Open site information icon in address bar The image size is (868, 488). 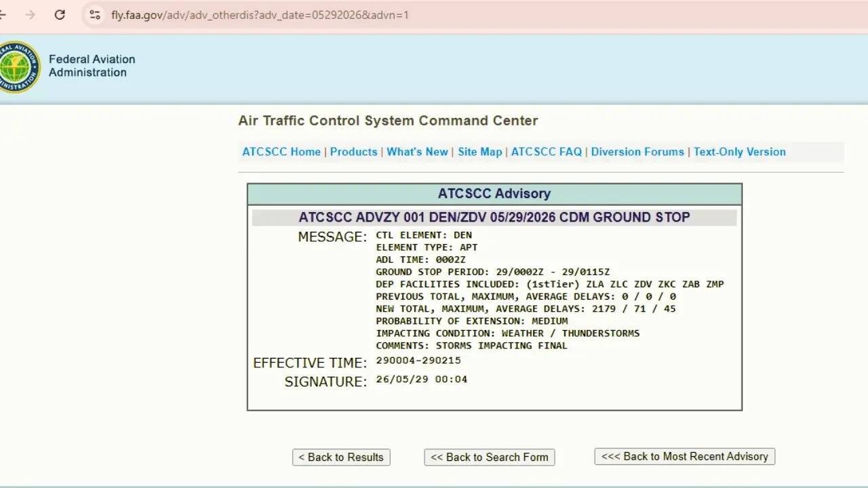(95, 15)
